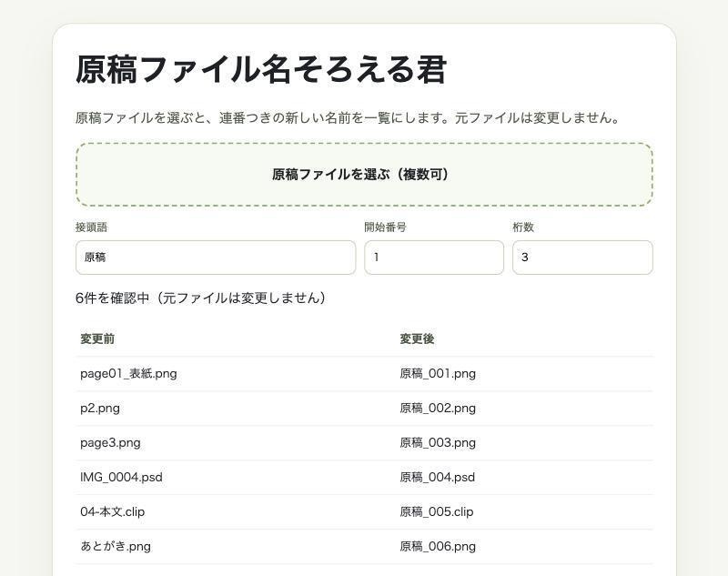Select the 変更後 column header
This screenshot has height=576, width=728.
(x=417, y=339)
